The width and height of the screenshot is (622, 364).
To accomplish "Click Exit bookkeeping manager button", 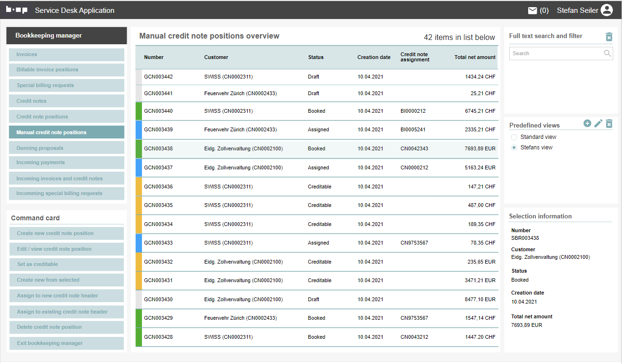I will (x=67, y=343).
